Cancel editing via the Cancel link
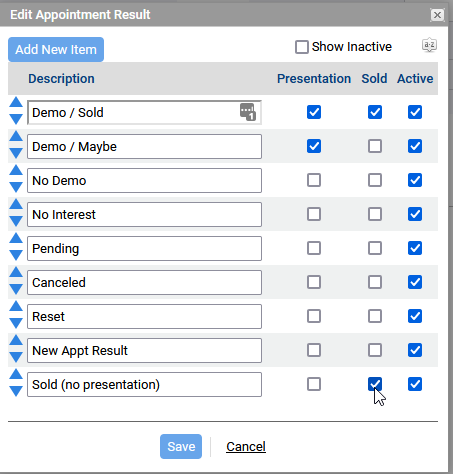This screenshot has width=453, height=474. pos(246,446)
